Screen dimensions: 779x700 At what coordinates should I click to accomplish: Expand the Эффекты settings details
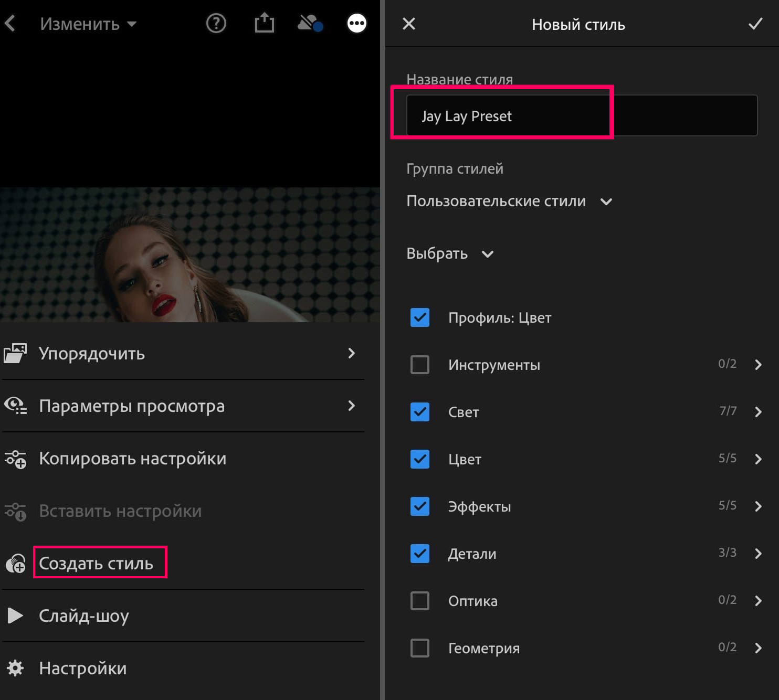[758, 506]
